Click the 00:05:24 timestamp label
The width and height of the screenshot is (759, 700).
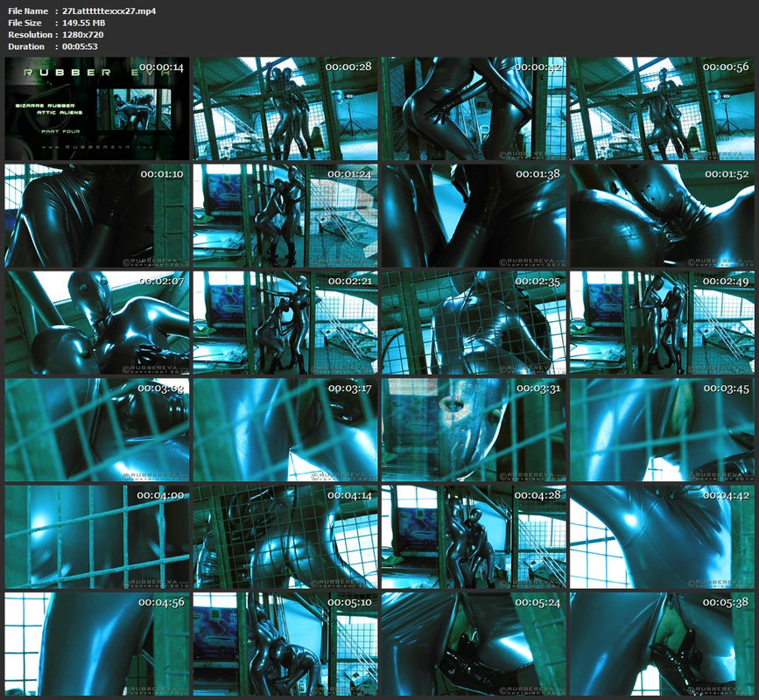click(538, 602)
